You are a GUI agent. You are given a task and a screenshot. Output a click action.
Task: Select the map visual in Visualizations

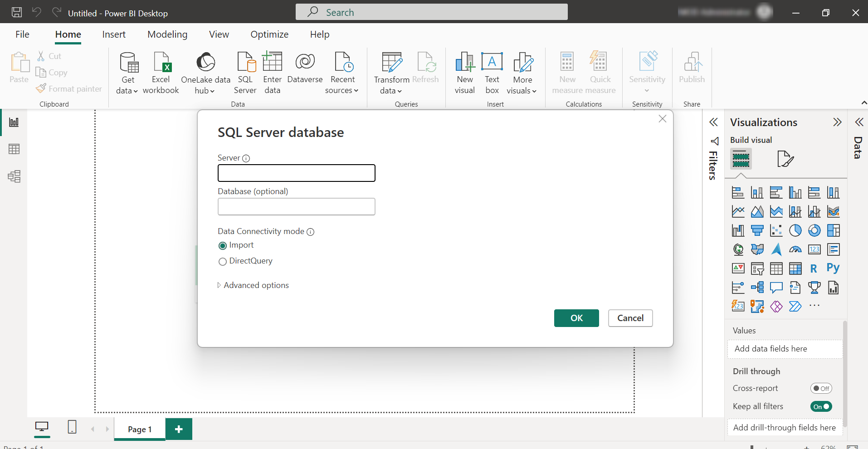click(x=738, y=249)
